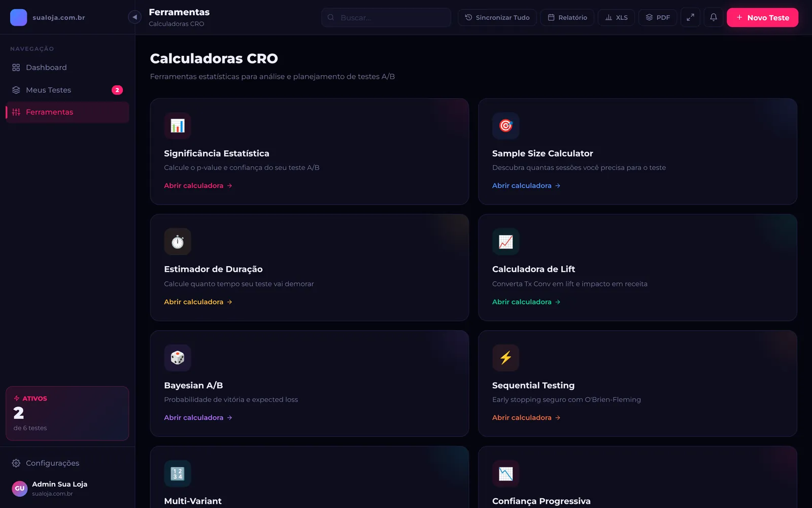Click the Admin Sua Loja name
812x508 pixels.
[59, 484]
